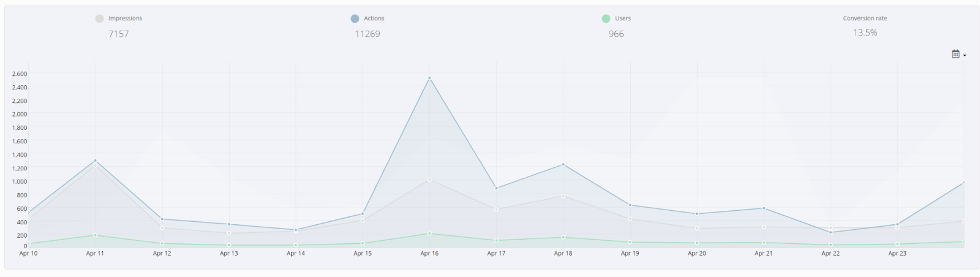This screenshot has height=277, width=980.
Task: Toggle the Users series legend circle
Action: [606, 18]
